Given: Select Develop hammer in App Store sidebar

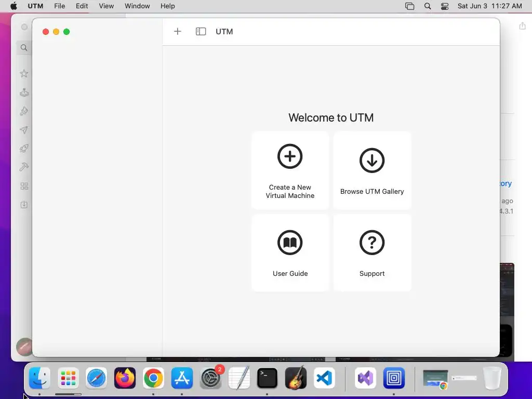Looking at the screenshot, I should pyautogui.click(x=24, y=167).
